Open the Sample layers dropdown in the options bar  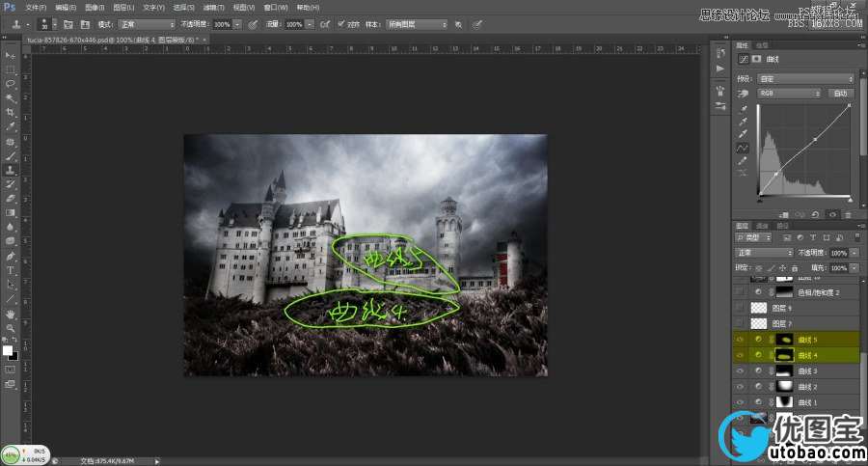point(417,24)
